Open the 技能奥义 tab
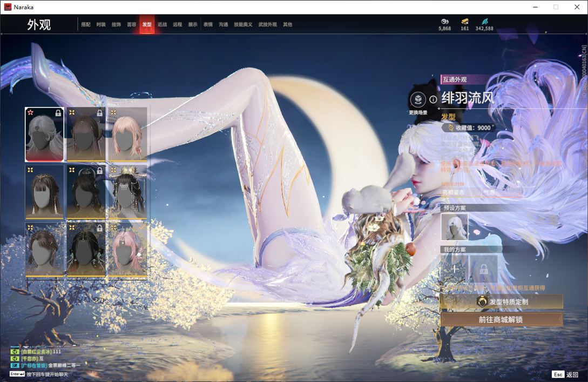 coord(243,25)
